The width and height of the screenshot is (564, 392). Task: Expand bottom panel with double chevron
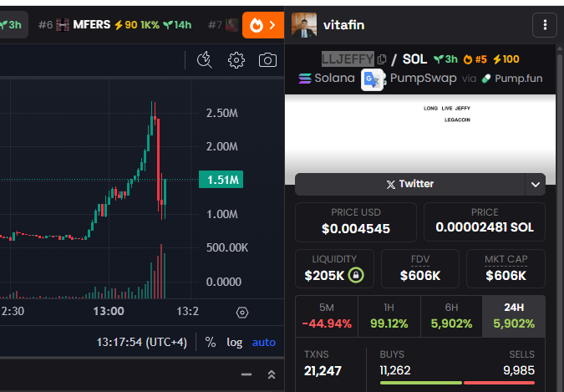[272, 374]
